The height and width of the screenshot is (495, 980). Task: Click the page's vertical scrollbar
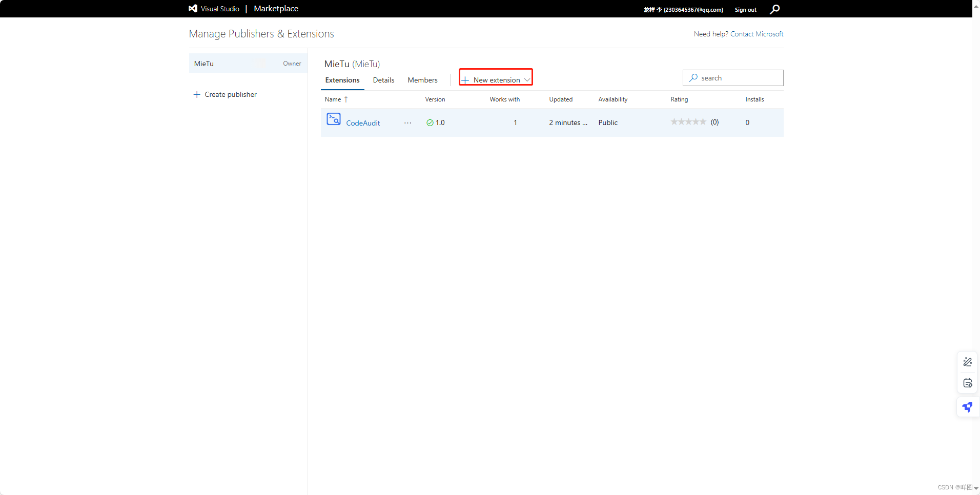pos(976,247)
